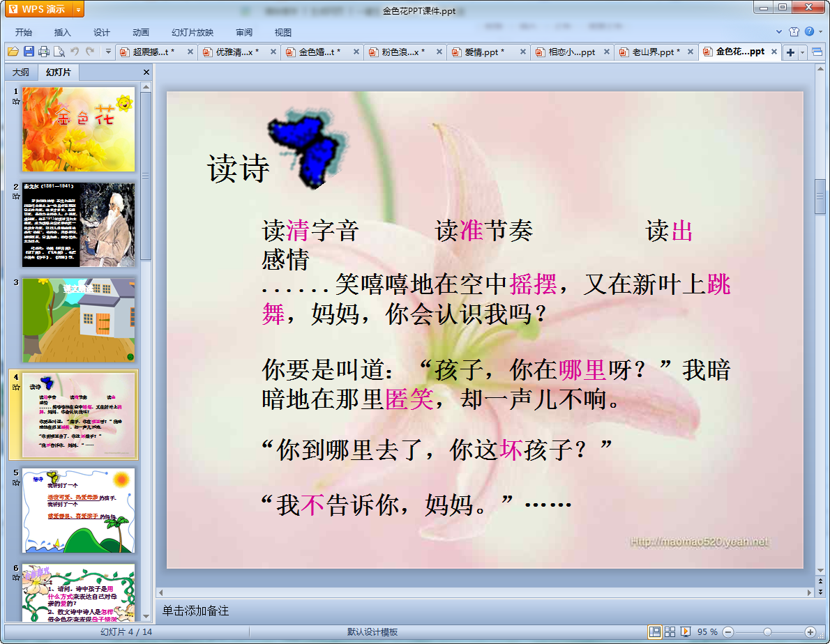Open the 开始 ribbon tab

point(24,32)
